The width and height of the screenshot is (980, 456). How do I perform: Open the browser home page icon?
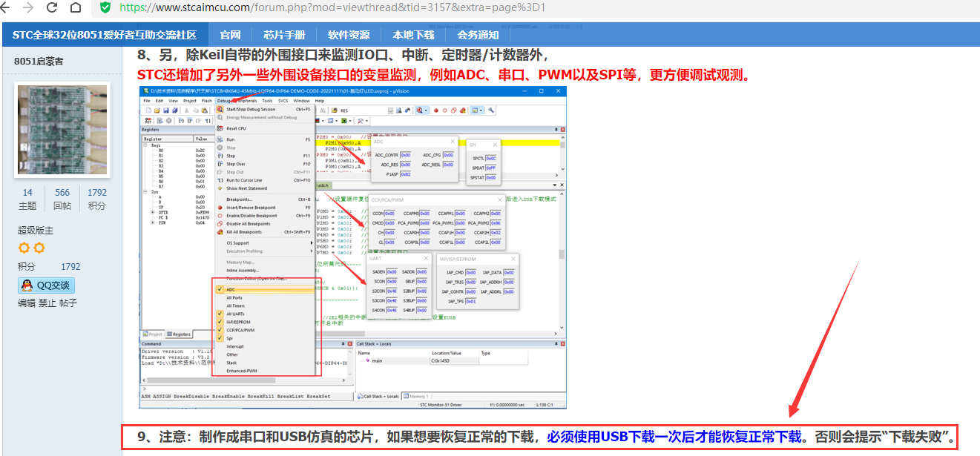(x=76, y=7)
